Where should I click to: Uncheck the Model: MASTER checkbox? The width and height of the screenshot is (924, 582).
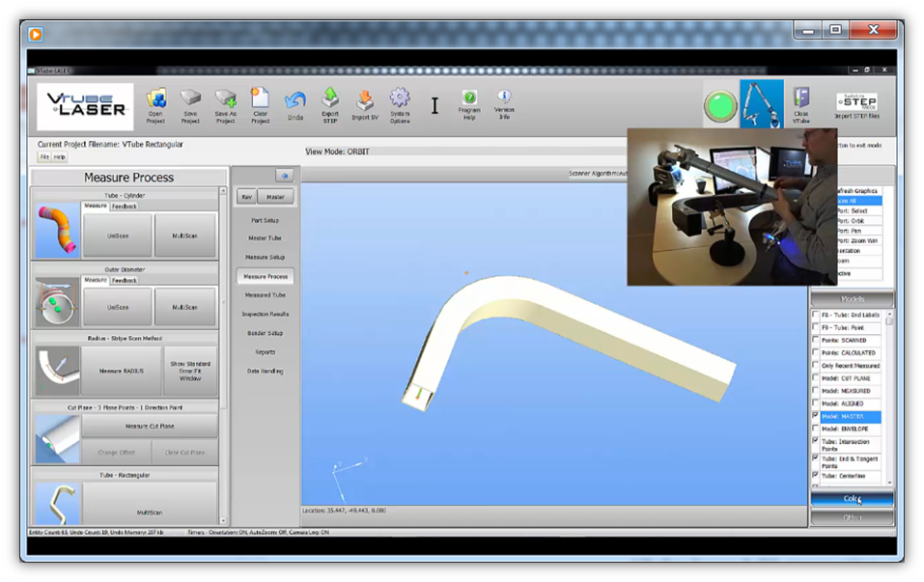(816, 416)
